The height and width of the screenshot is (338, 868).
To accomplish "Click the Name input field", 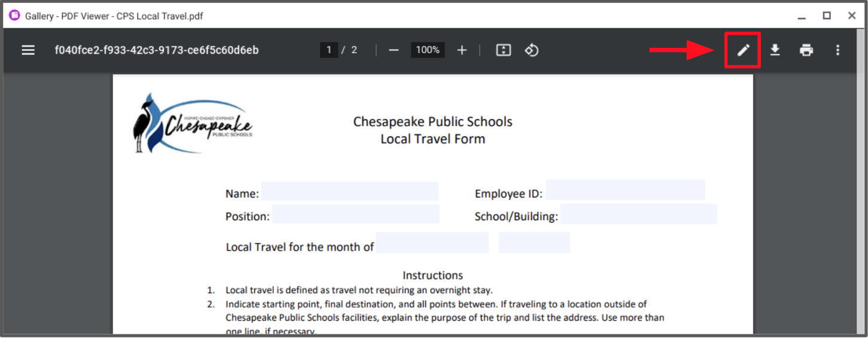I will click(x=350, y=192).
